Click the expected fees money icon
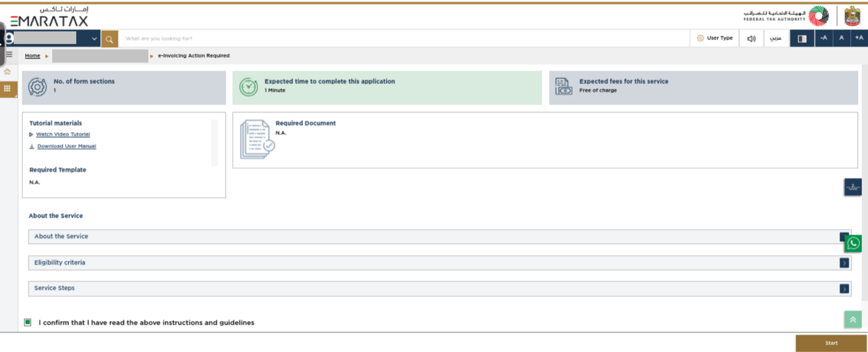The width and height of the screenshot is (868, 352). 564,86
